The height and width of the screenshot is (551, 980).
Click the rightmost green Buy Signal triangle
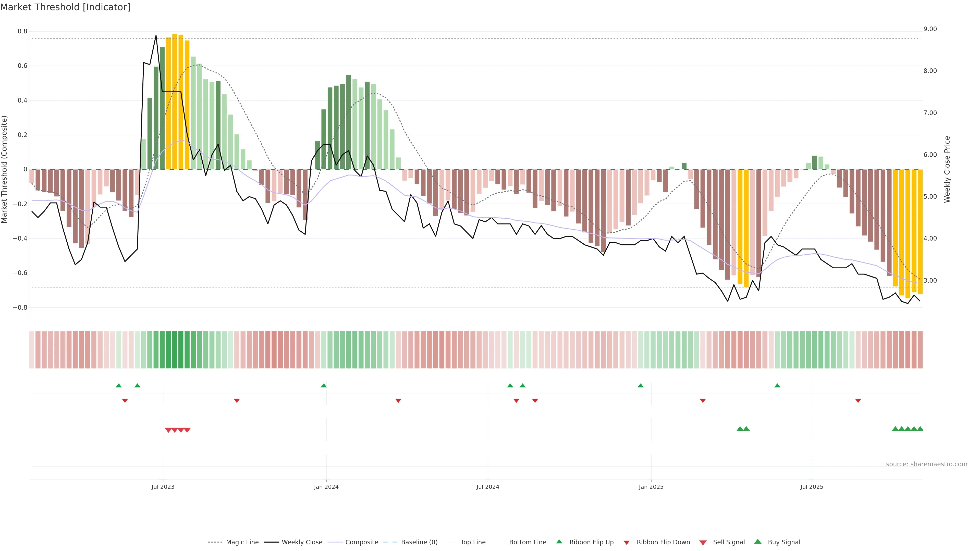[x=920, y=429]
